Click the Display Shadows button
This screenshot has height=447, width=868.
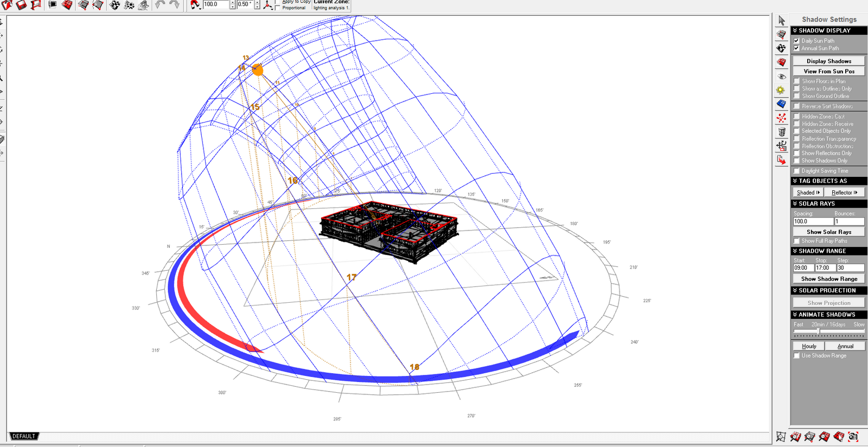(829, 61)
